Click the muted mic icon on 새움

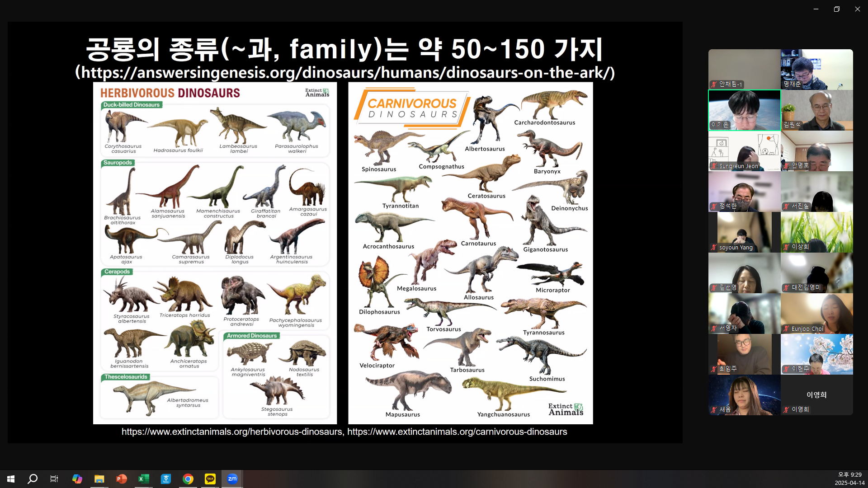point(714,410)
